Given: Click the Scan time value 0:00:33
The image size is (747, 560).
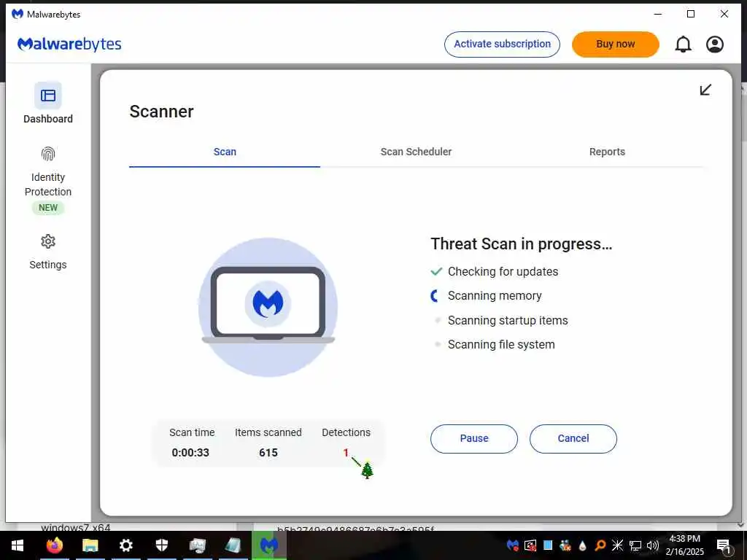Looking at the screenshot, I should pos(190,452).
